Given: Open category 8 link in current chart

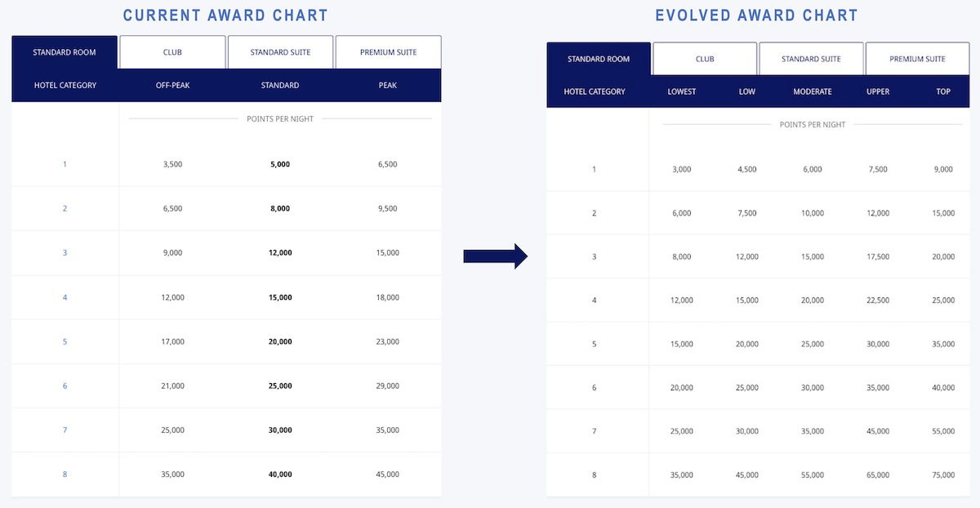Looking at the screenshot, I should (65, 475).
